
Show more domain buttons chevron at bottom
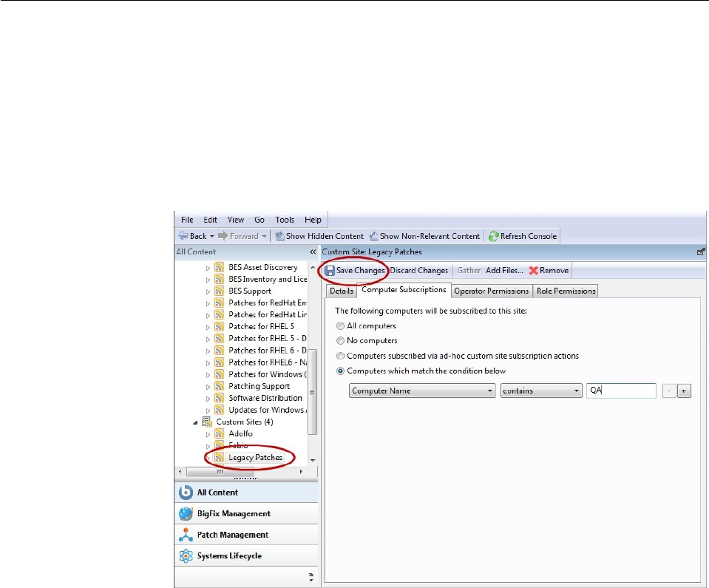(311, 577)
